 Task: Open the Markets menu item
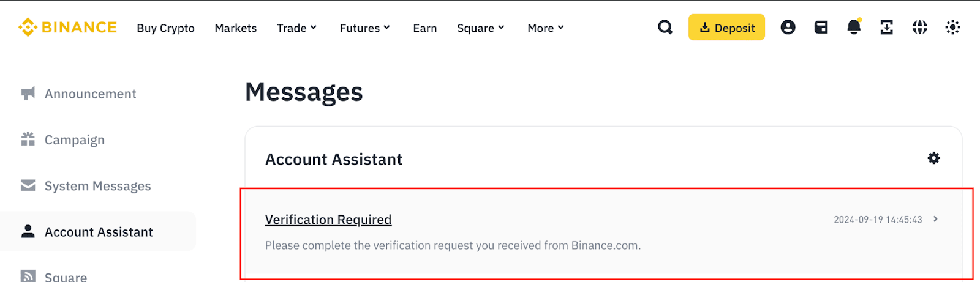tap(236, 28)
